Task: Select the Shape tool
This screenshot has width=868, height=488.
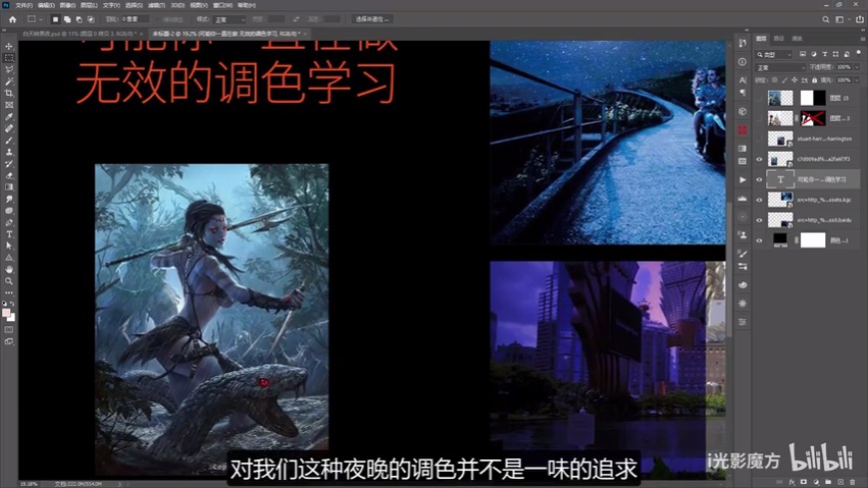Action: pos(9,257)
